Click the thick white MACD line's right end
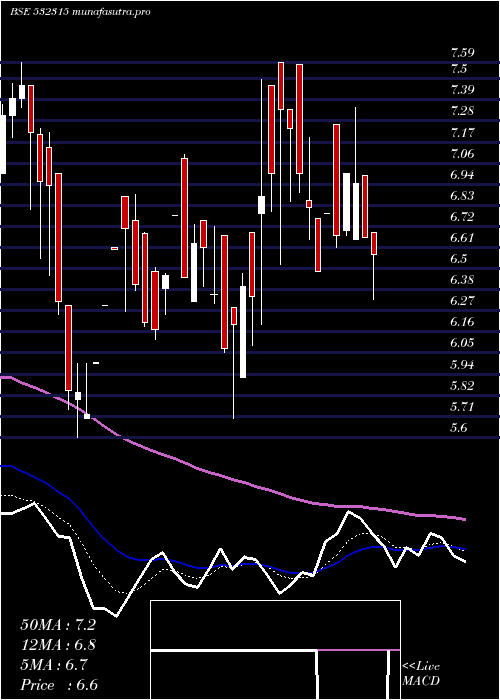This screenshot has width=500, height=700. (464, 561)
